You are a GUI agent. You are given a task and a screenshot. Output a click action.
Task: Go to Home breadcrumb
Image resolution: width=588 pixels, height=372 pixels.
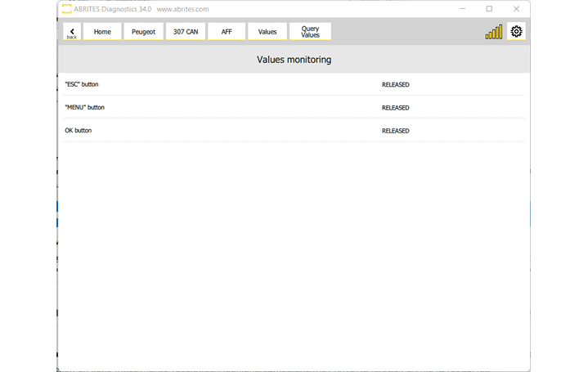coord(102,32)
